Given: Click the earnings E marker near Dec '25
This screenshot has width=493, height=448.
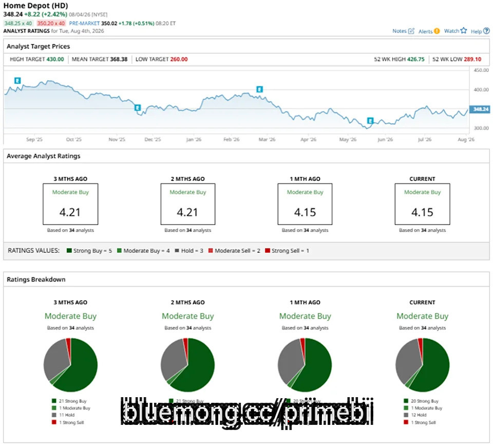Looking at the screenshot, I should (138, 107).
